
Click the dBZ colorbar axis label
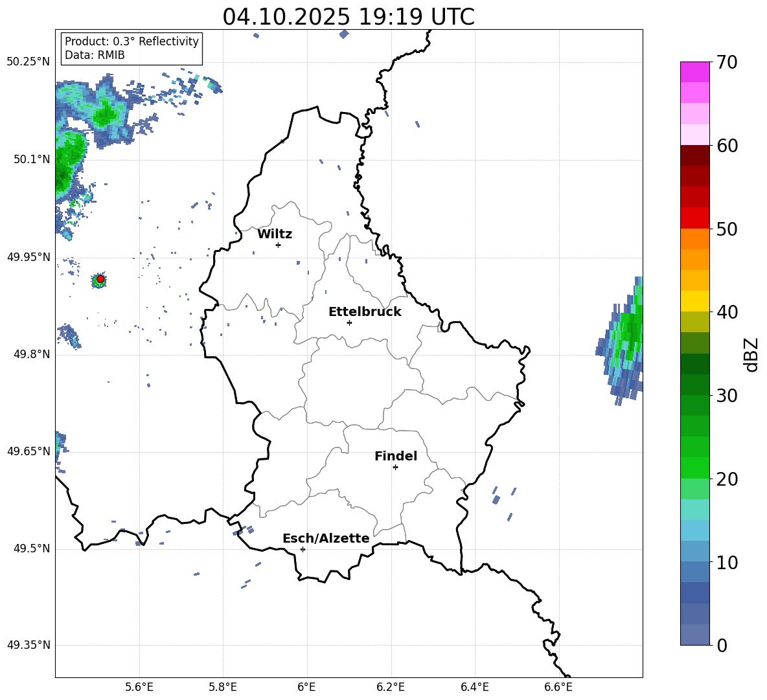click(752, 354)
